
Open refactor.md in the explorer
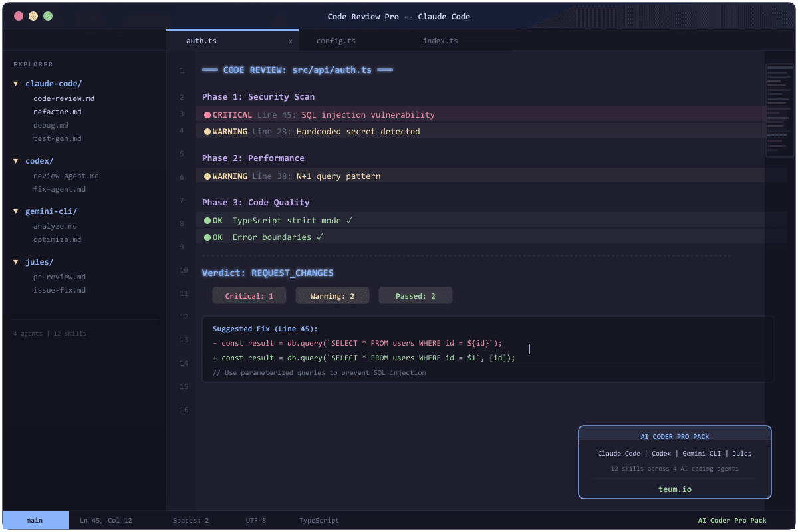click(x=57, y=112)
